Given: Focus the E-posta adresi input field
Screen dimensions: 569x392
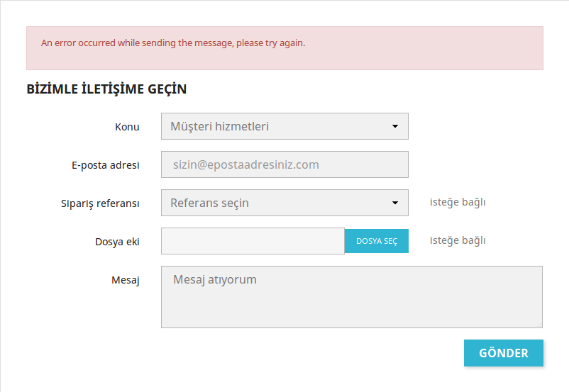Looking at the screenshot, I should pos(284,164).
